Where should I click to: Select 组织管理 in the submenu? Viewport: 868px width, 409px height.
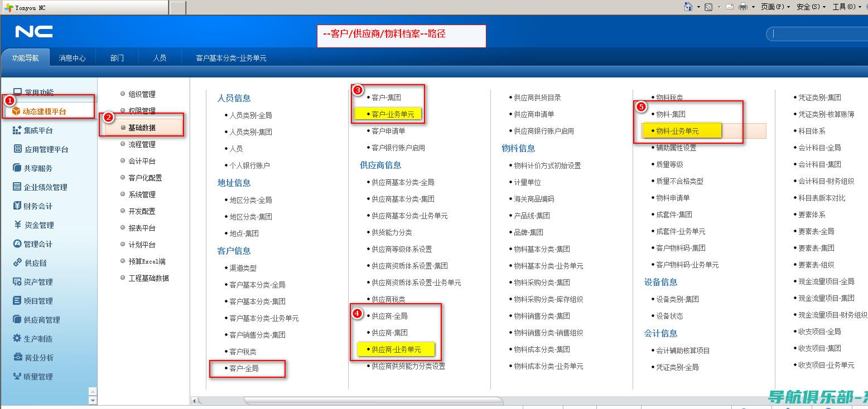tap(142, 94)
